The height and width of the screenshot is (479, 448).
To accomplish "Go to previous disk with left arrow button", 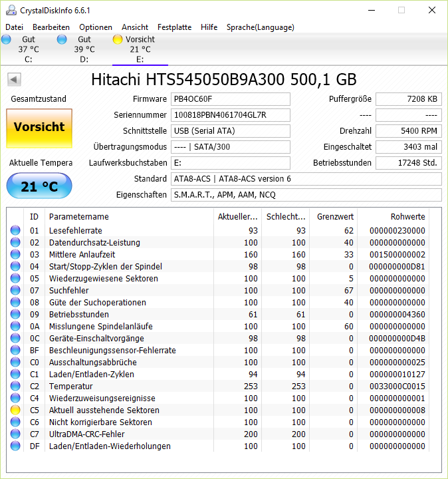I will pos(14,80).
